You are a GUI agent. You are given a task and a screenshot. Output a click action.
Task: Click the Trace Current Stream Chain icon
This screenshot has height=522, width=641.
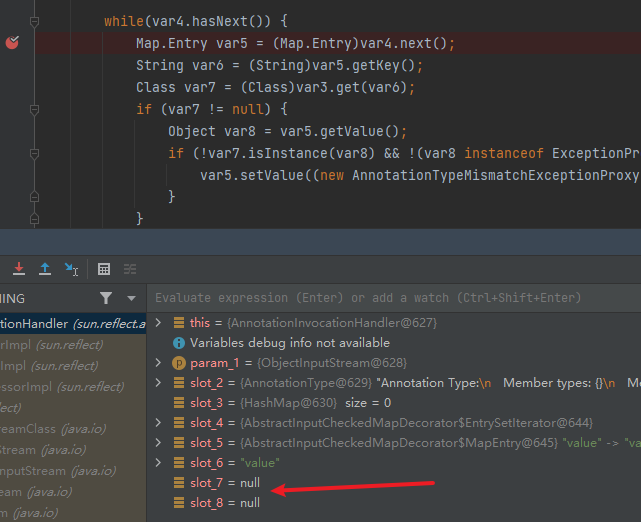pyautogui.click(x=130, y=269)
